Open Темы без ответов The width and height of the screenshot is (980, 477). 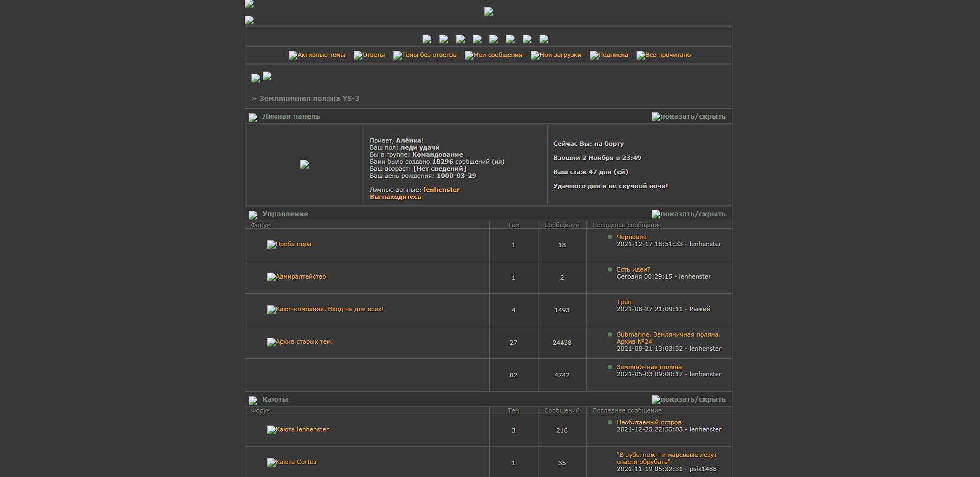(x=429, y=55)
